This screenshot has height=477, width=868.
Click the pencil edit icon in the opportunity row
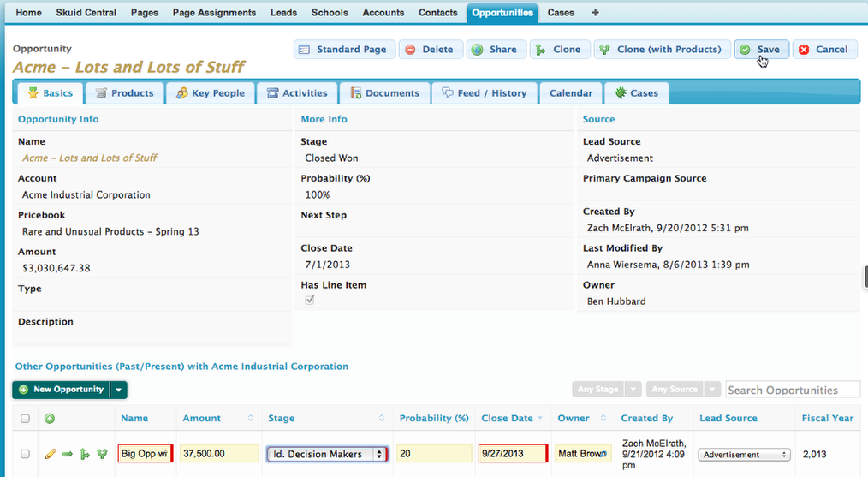click(51, 454)
